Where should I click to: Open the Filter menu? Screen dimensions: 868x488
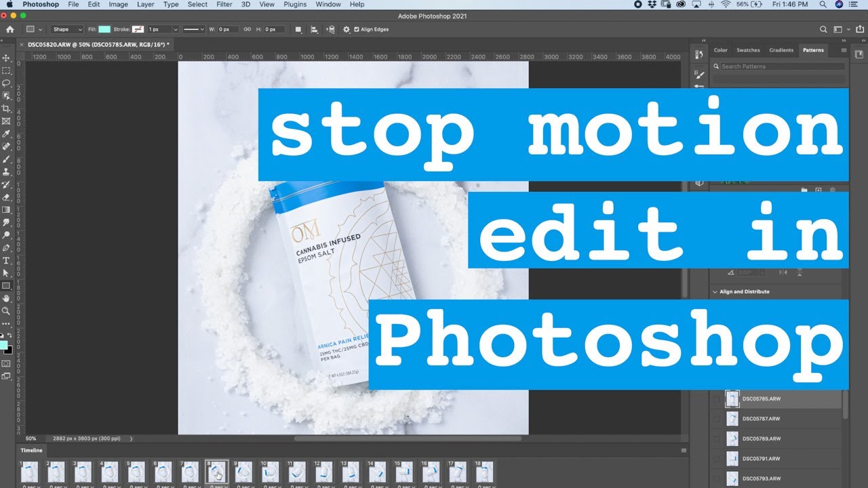224,4
